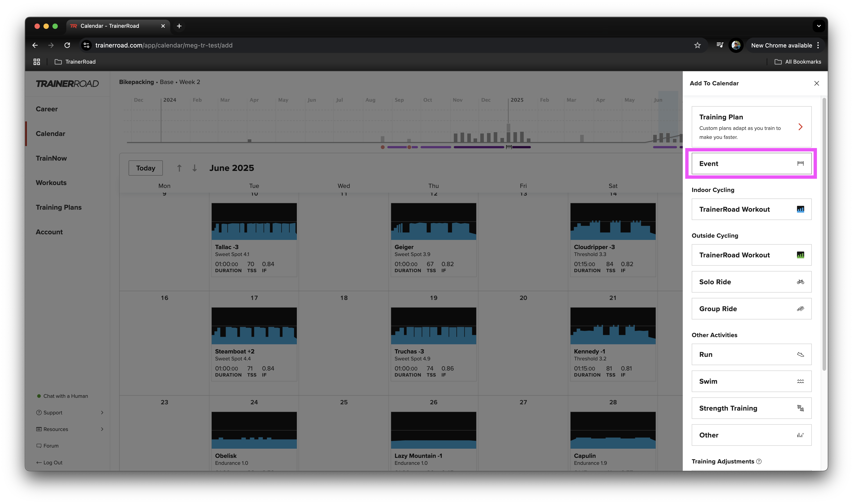The height and width of the screenshot is (504, 853).
Task: Click the checkered race flag marker on timeline
Action: (x=509, y=147)
